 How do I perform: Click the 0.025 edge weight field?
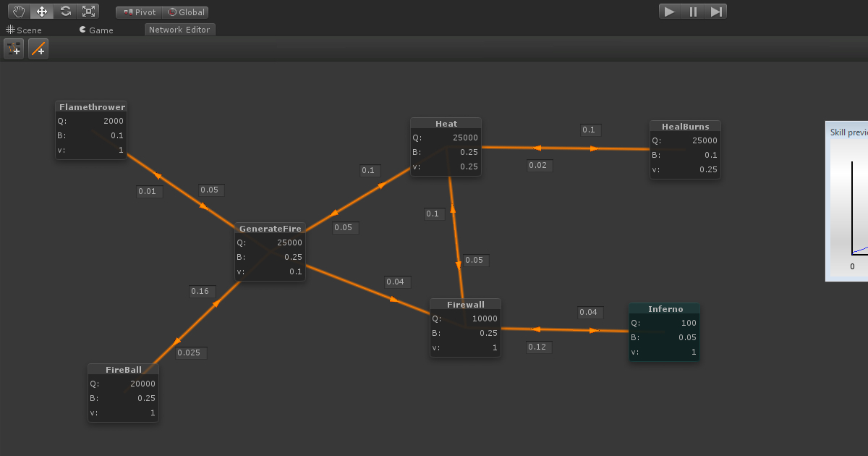point(192,353)
